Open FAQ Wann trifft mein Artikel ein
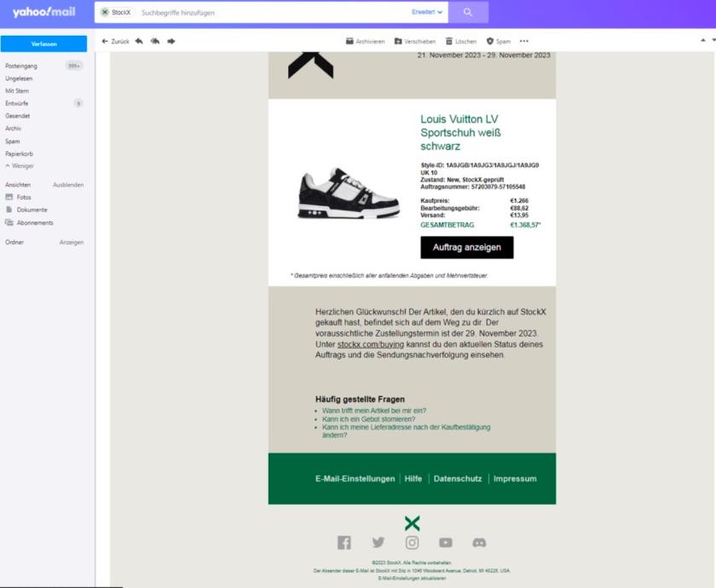The width and height of the screenshot is (716, 588). [x=374, y=411]
